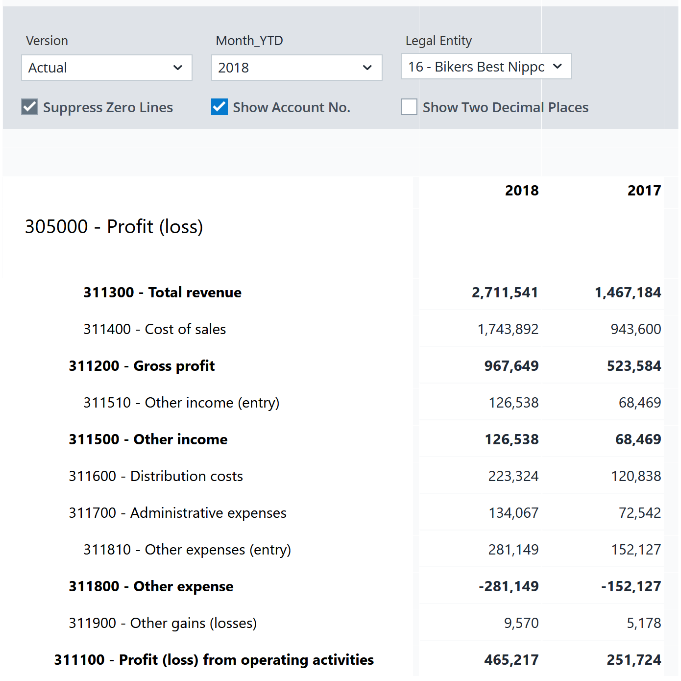Select the operating profit value 465,217
Image resolution: width=681 pixels, height=681 pixels.
(x=511, y=660)
